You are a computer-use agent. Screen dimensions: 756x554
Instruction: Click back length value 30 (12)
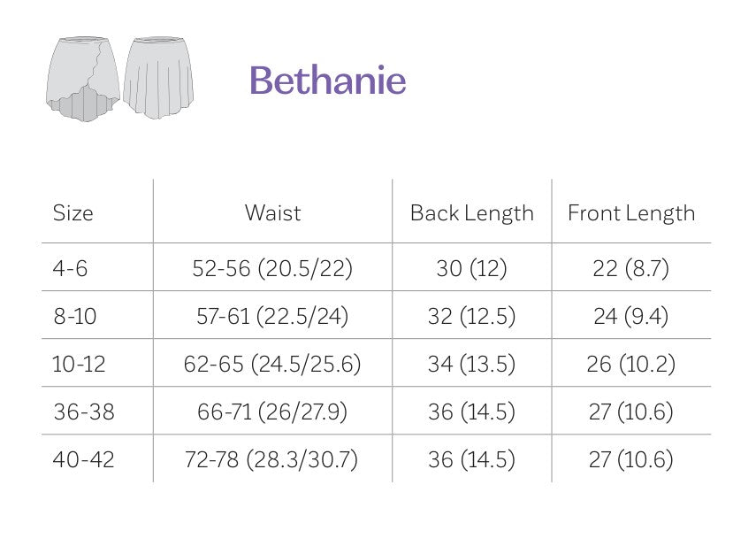pyautogui.click(x=471, y=268)
